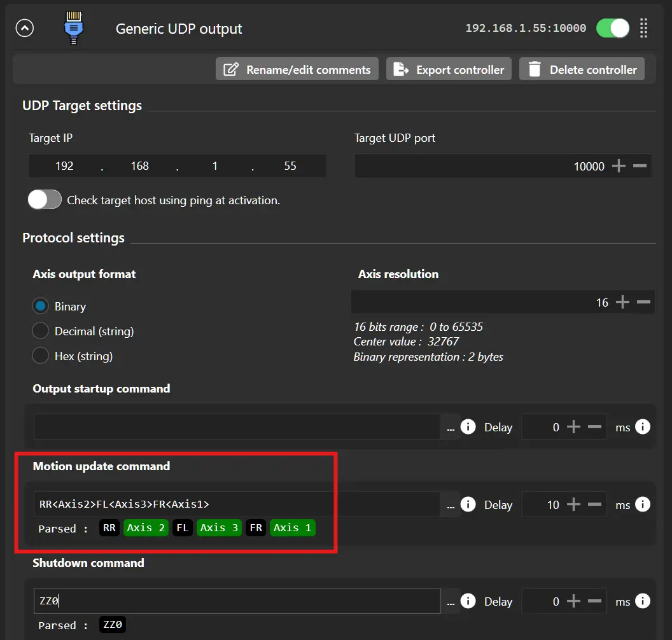Decrease Axis resolution with minus icon
The height and width of the screenshot is (640, 672).
click(x=643, y=302)
